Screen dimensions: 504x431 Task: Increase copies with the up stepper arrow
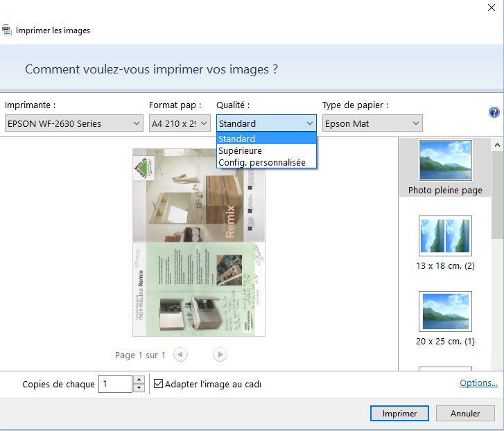(x=139, y=379)
